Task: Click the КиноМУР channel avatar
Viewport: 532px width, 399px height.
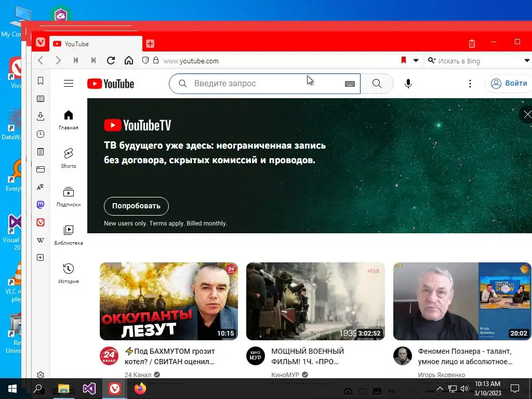Action: pos(256,356)
